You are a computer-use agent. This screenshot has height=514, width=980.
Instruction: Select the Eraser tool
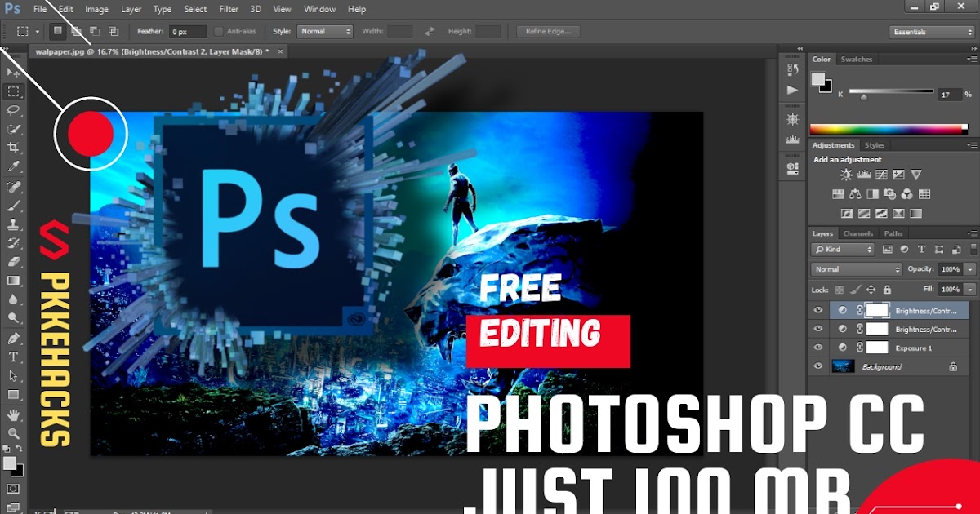(14, 262)
